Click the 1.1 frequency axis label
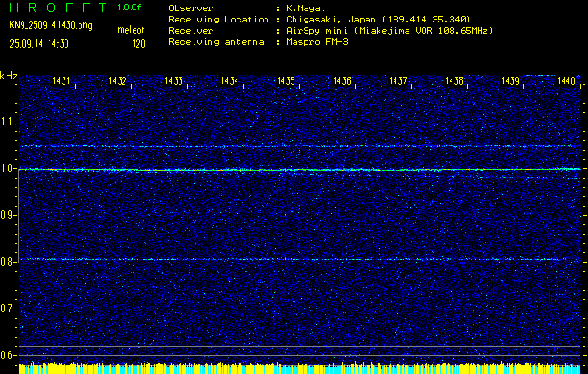588x374 pixels. click(x=8, y=122)
